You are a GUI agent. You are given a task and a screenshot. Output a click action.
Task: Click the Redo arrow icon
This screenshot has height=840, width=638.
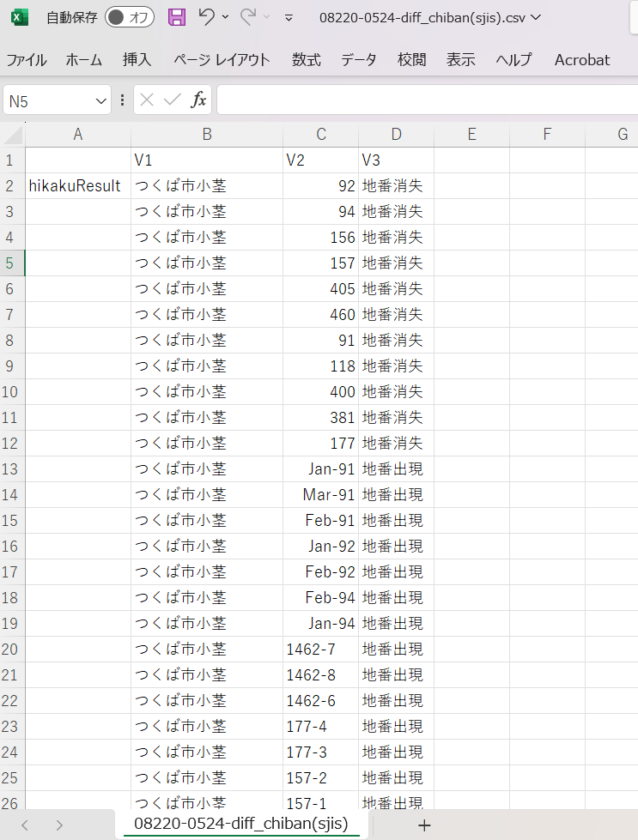247,16
